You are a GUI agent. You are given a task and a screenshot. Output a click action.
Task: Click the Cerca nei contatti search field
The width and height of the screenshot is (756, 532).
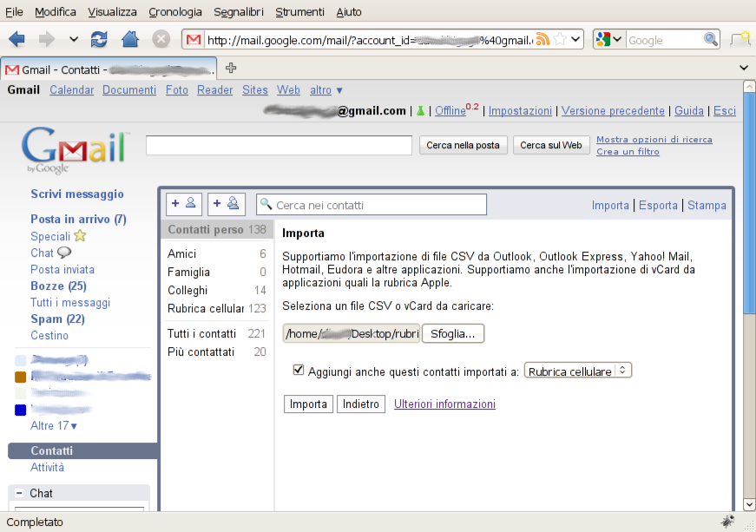(x=371, y=205)
